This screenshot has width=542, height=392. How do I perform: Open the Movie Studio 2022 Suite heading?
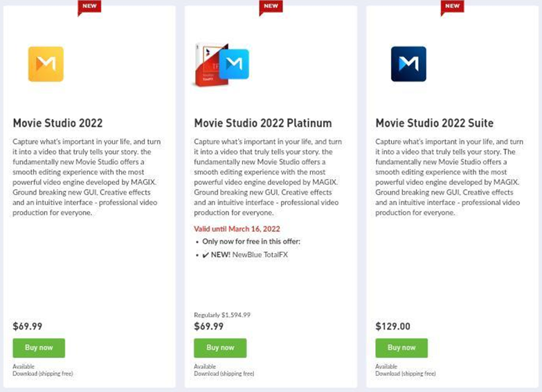(435, 123)
